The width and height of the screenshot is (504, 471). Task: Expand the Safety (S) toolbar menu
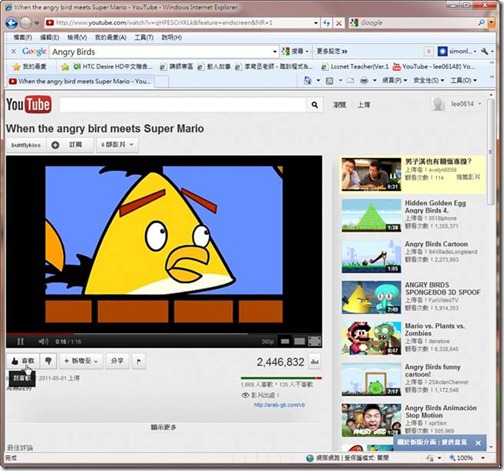click(429, 80)
